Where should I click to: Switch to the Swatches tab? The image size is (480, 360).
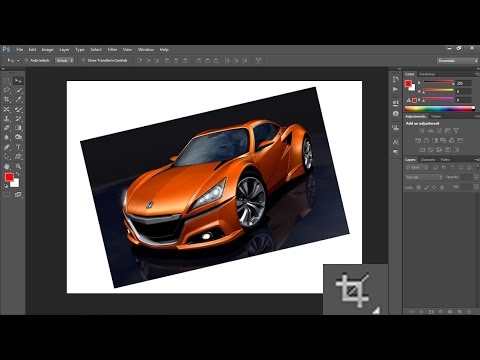427,74
